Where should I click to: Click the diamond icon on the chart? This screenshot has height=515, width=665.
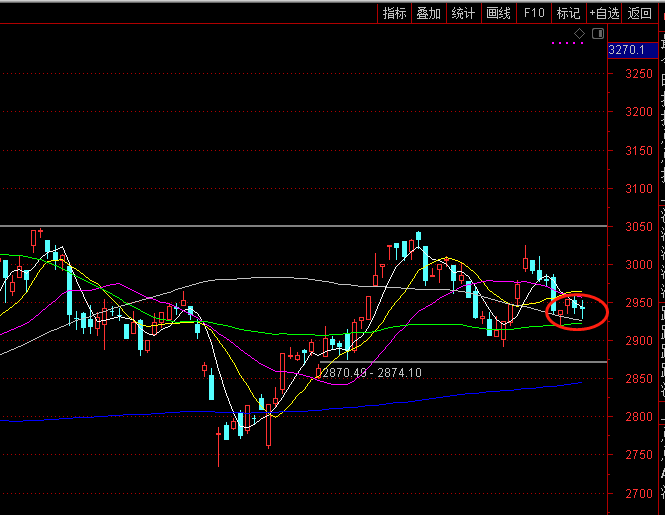click(x=579, y=33)
